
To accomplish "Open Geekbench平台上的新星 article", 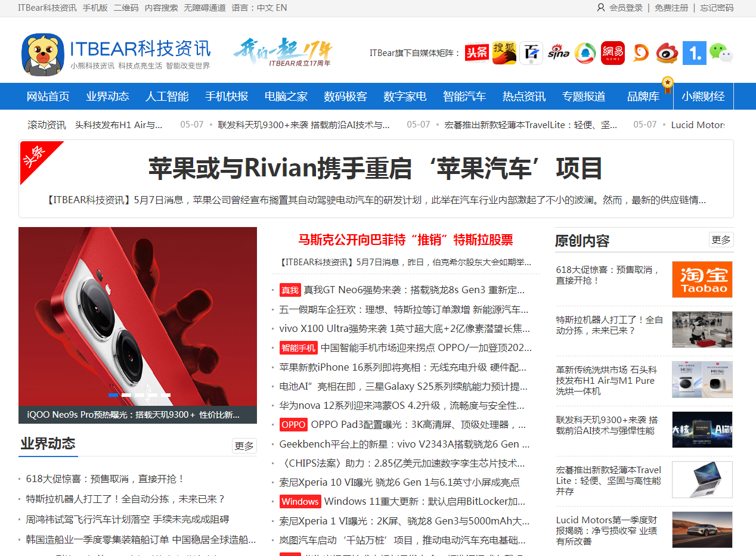I will pyautogui.click(x=404, y=444).
